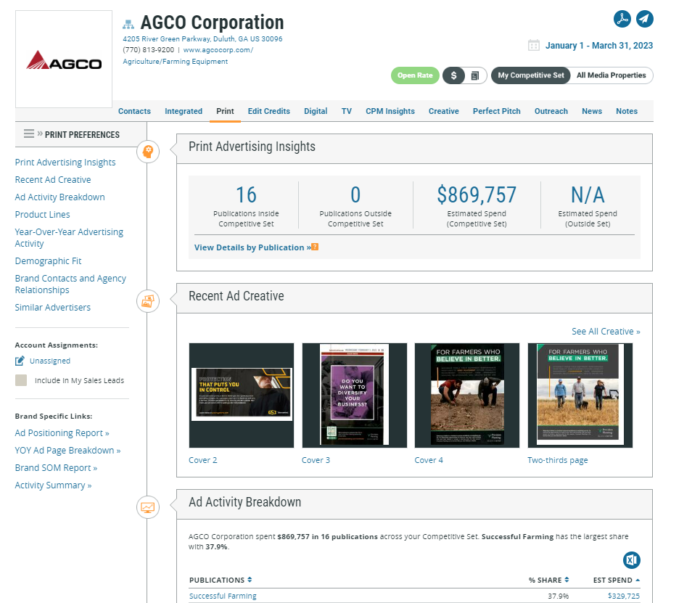
Task: Click See All Creative link
Action: (x=606, y=332)
